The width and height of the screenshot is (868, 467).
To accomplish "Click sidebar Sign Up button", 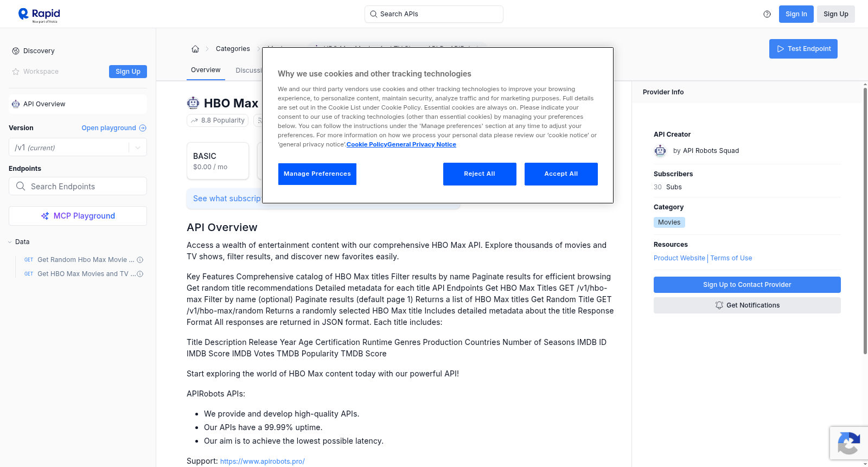I will point(128,72).
